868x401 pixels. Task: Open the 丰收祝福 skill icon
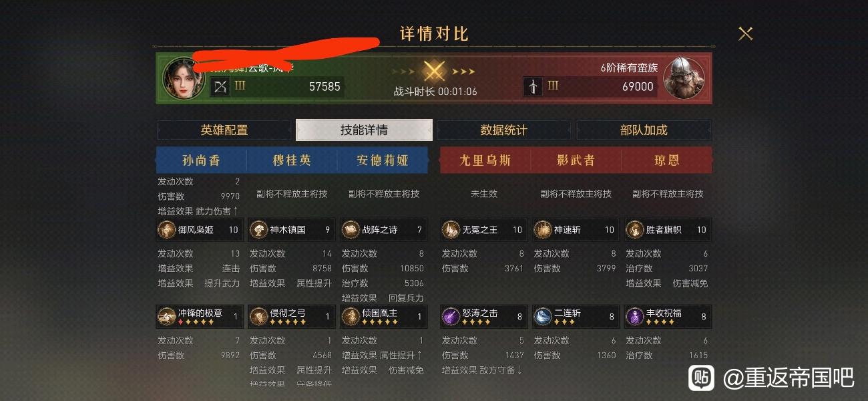(634, 317)
